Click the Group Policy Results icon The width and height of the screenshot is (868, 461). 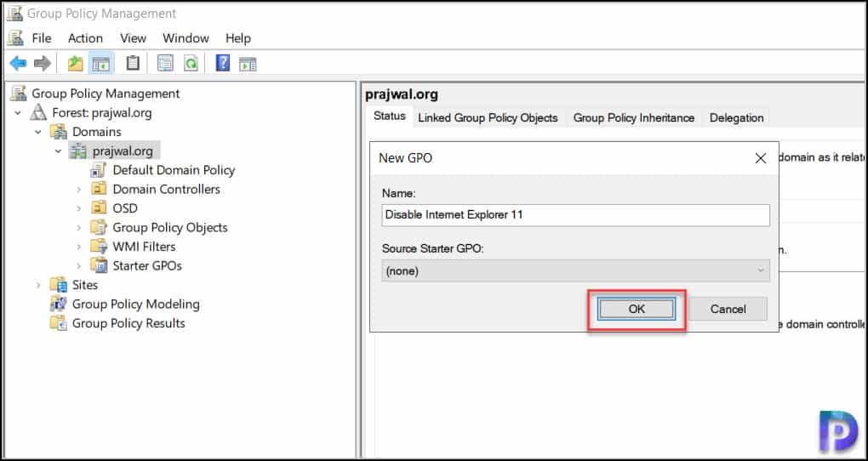[59, 323]
